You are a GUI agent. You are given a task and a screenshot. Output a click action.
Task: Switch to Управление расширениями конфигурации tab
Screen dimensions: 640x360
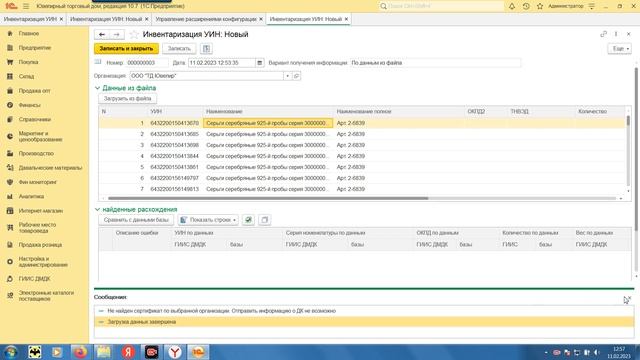pos(206,19)
